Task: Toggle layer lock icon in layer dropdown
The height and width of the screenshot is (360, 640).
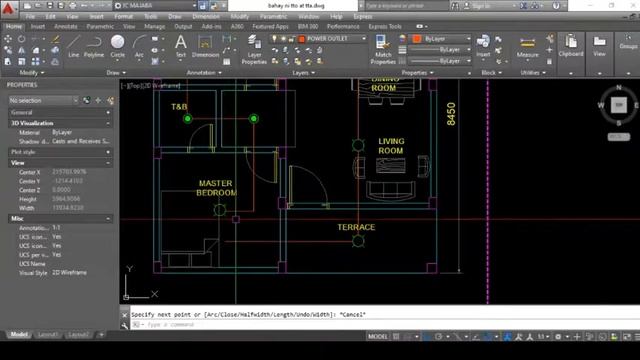Action: pyautogui.click(x=291, y=39)
